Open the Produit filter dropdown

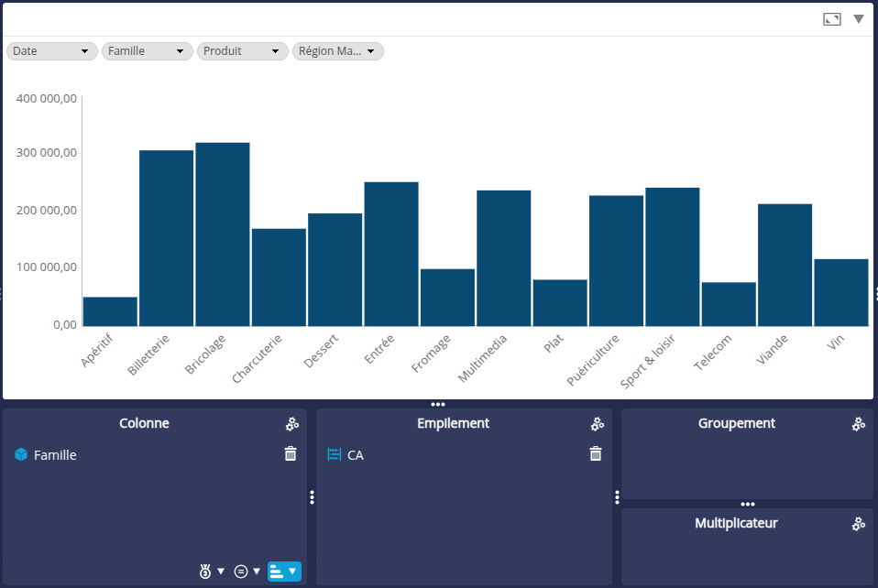(242, 51)
